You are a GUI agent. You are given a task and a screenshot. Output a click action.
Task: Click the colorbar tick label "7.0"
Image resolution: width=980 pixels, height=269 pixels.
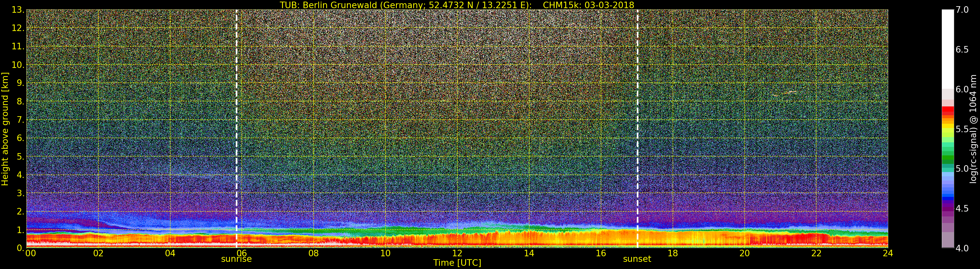coord(962,10)
